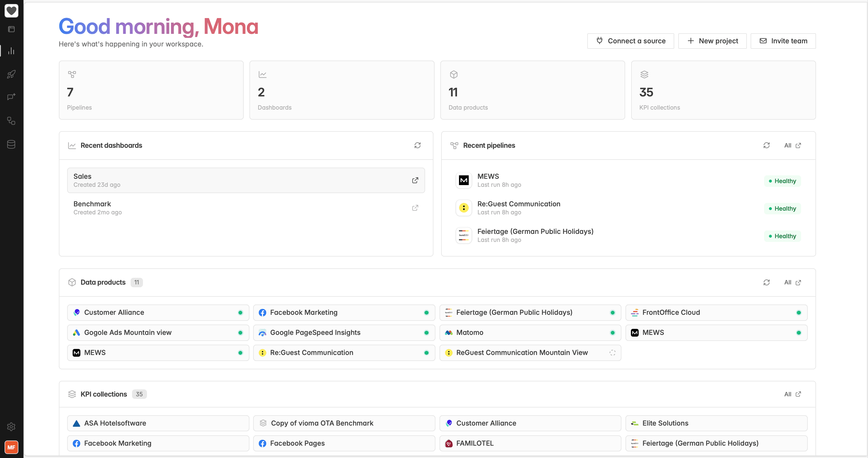Open Benchmark dashboard external link icon
Image resolution: width=868 pixels, height=458 pixels.
415,208
